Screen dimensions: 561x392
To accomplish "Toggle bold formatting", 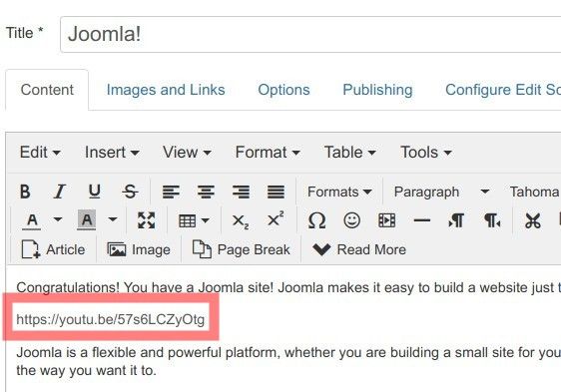I will 25,192.
